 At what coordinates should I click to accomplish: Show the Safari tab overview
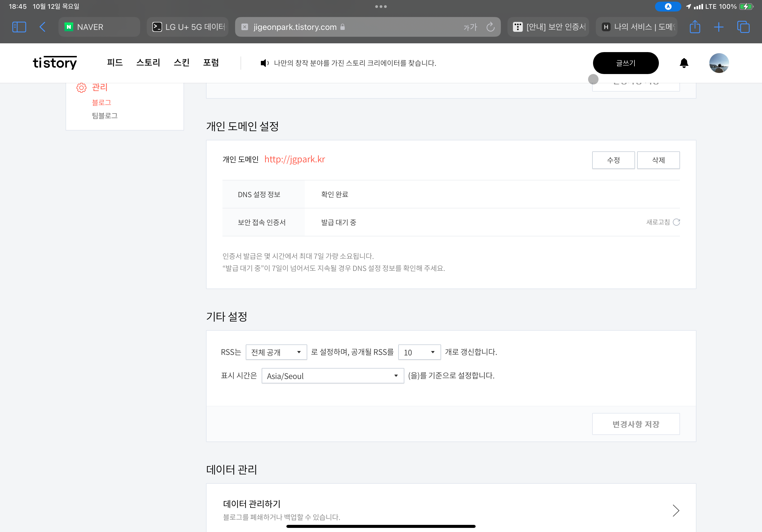[743, 27]
